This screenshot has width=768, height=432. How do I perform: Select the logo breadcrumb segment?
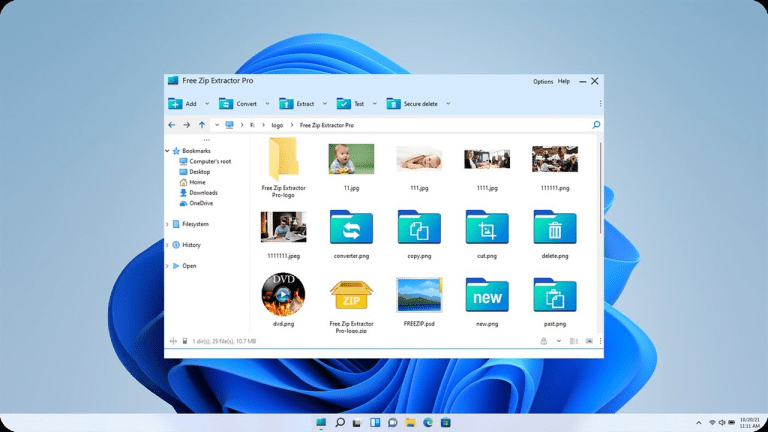(277, 125)
